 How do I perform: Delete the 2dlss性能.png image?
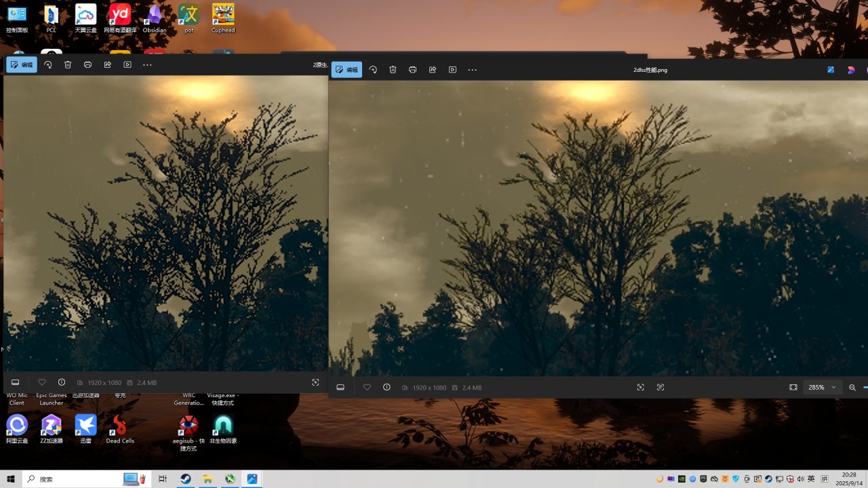(x=393, y=70)
